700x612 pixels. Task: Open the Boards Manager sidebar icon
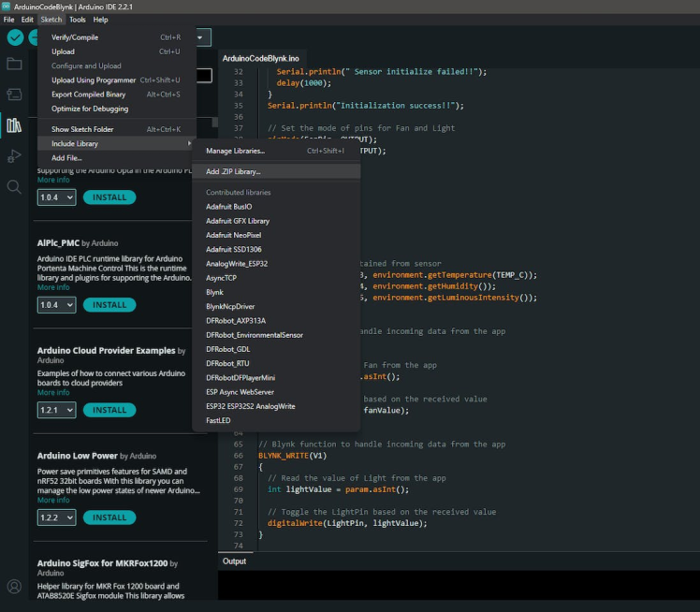tap(14, 95)
